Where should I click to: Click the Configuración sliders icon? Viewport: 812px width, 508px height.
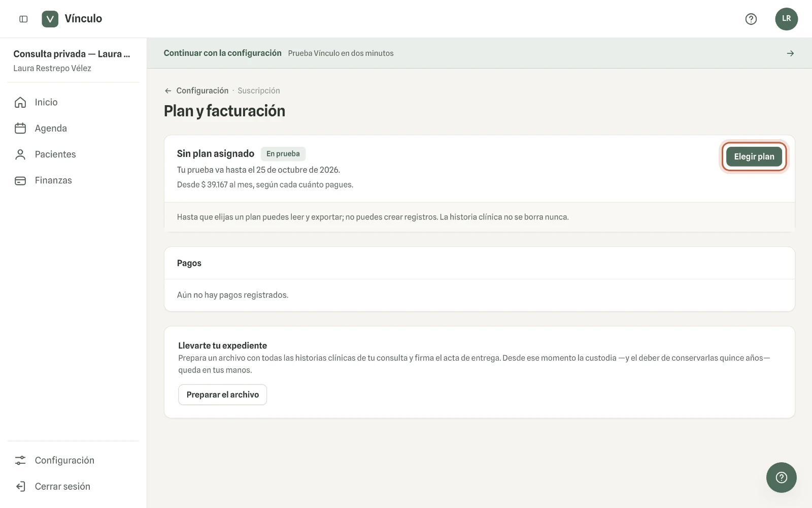(x=20, y=460)
